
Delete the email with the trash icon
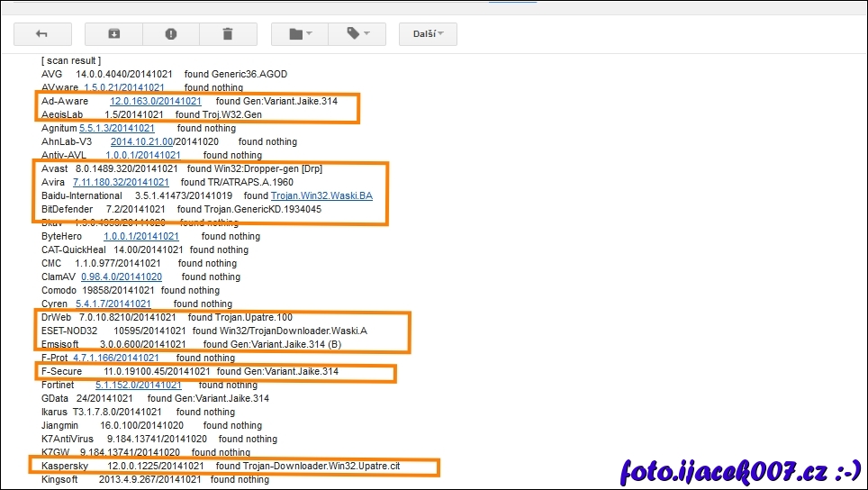tap(227, 34)
